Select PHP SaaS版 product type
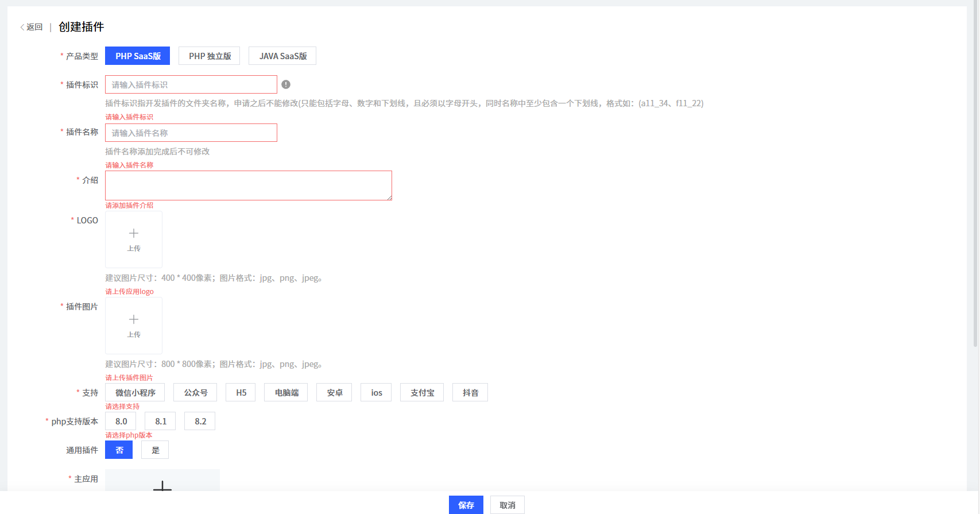This screenshot has height=514, width=980. click(138, 56)
